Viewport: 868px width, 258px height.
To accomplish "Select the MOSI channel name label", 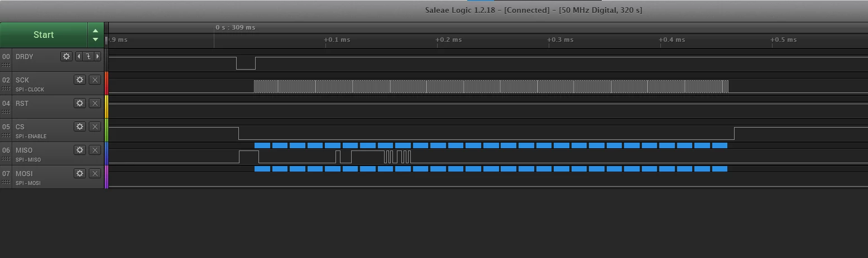I will point(24,174).
